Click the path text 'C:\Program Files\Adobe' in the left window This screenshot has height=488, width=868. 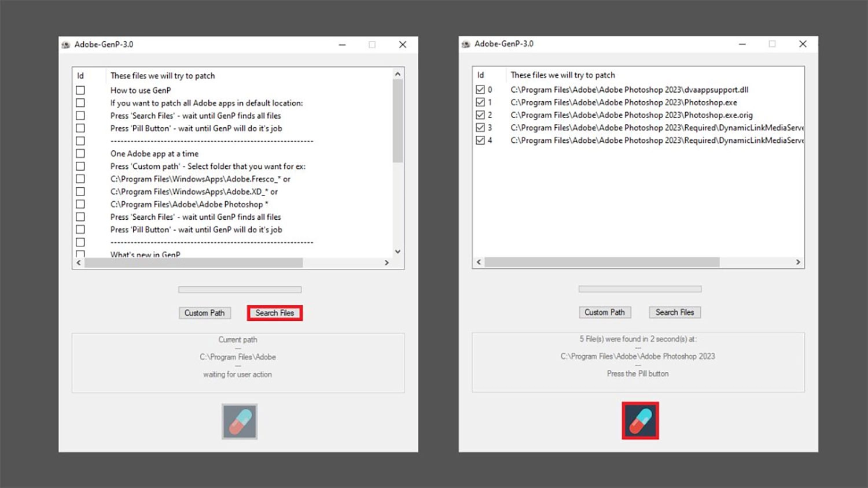point(238,357)
